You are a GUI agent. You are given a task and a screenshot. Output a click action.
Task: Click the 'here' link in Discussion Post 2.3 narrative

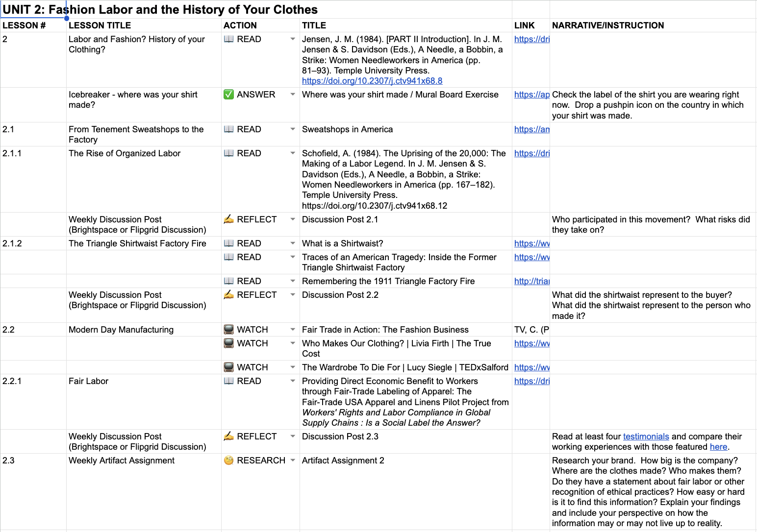point(718,447)
